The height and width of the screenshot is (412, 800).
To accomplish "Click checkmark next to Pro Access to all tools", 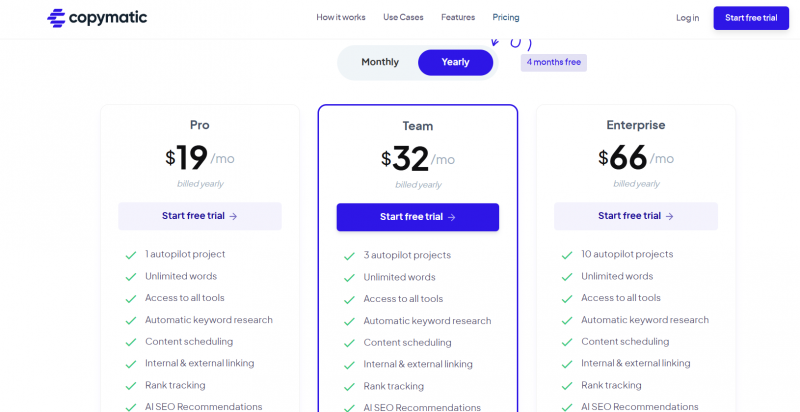I will point(131,299).
